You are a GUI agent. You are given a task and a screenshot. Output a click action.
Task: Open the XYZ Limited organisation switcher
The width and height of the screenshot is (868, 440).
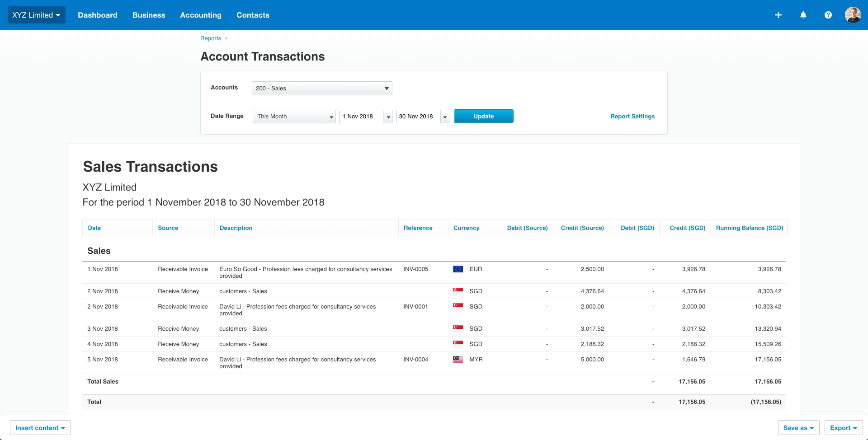pos(36,14)
